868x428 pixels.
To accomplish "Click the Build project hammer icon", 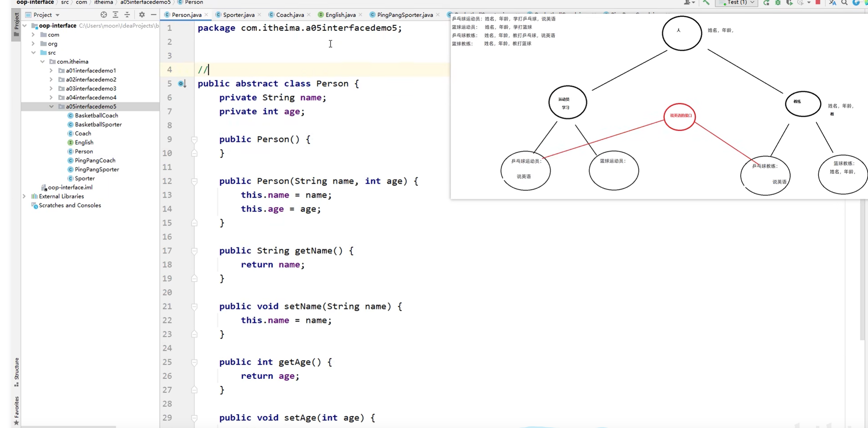I will coord(706,3).
